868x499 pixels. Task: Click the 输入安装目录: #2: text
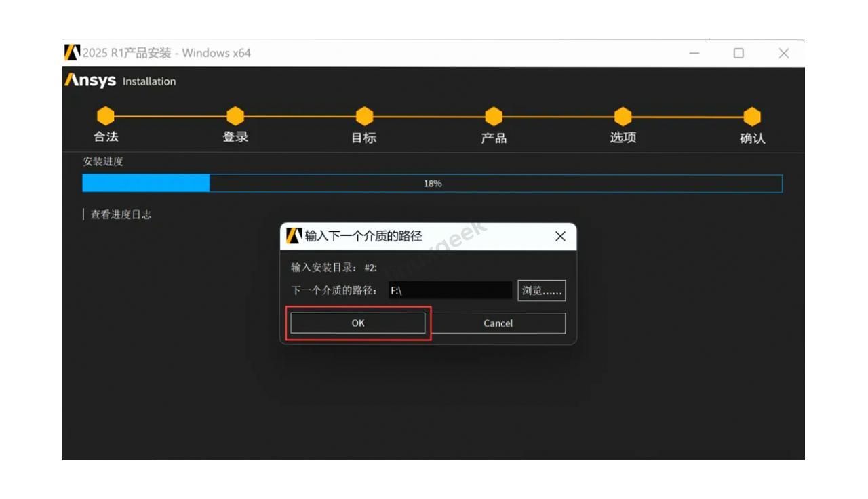[334, 267]
